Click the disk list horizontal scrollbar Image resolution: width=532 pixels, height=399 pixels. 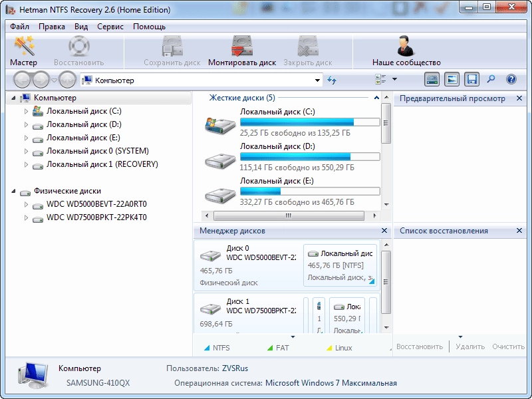coord(289,215)
